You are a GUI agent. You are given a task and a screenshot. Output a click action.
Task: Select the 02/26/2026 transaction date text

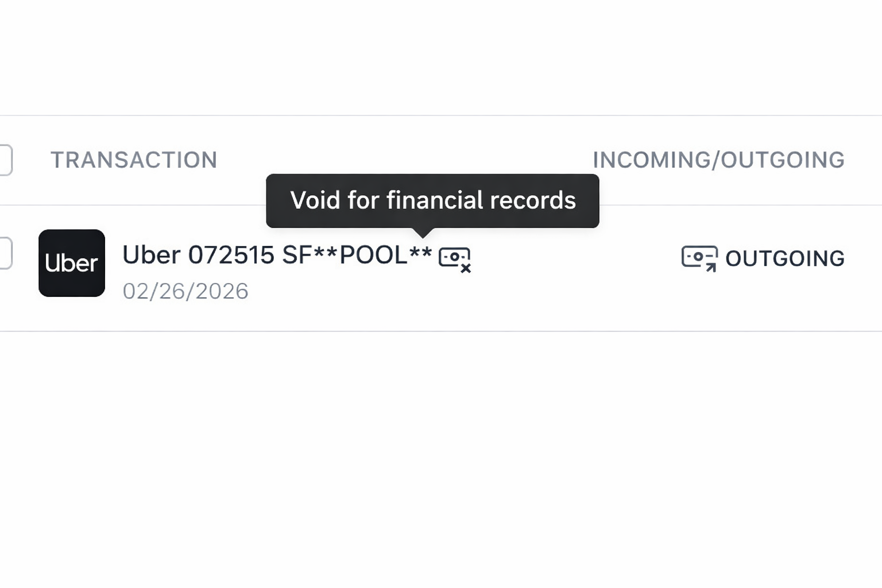pyautogui.click(x=186, y=291)
